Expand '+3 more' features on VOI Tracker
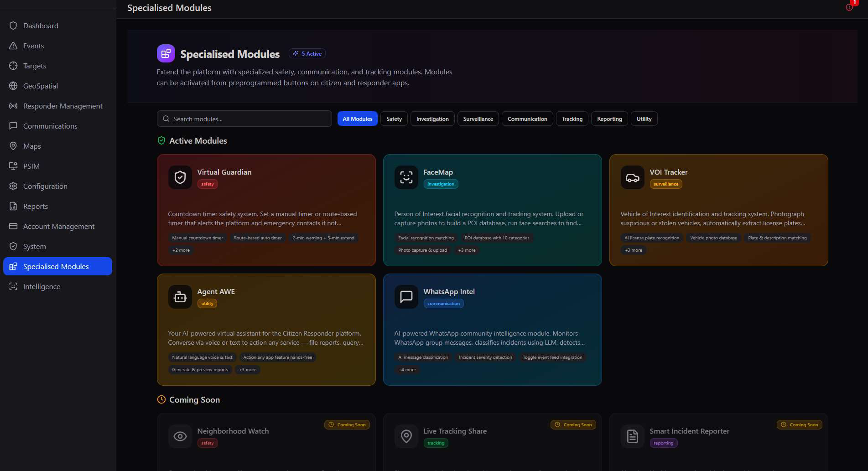This screenshot has width=868, height=471. (634, 250)
